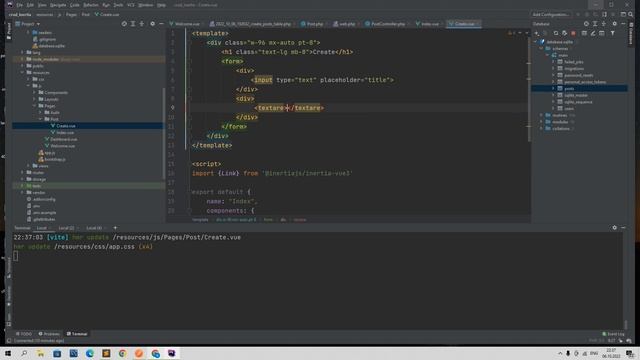Click the terminal input cursor line
Screen dimensions: 640x360
click(16, 256)
